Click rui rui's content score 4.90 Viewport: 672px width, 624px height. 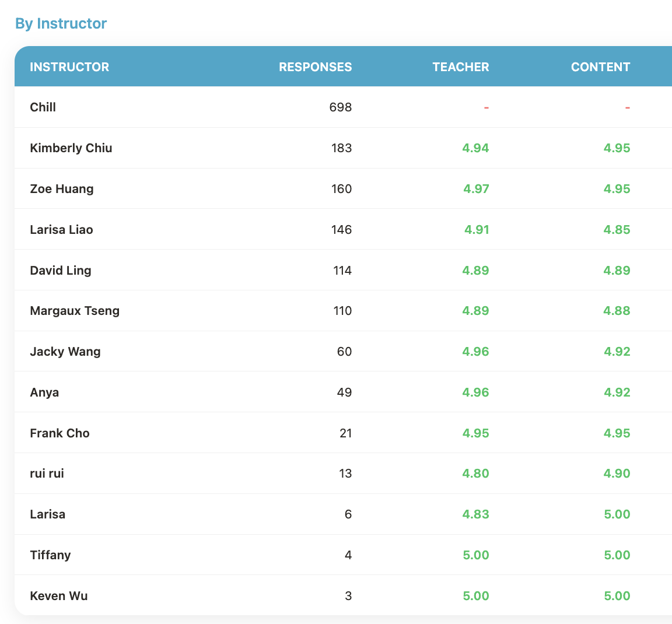coord(617,474)
